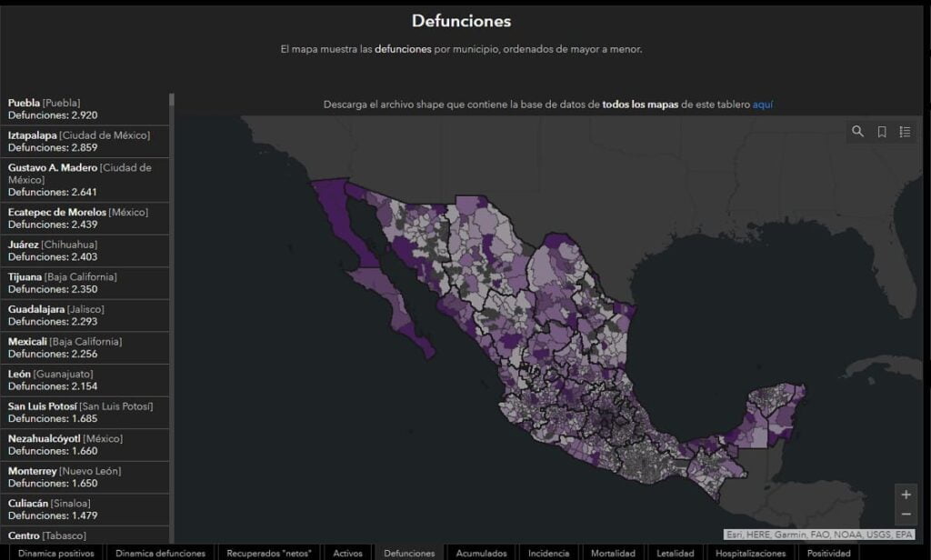Select the Acumulados tab
Image resolution: width=931 pixels, height=560 pixels.
[x=480, y=552]
